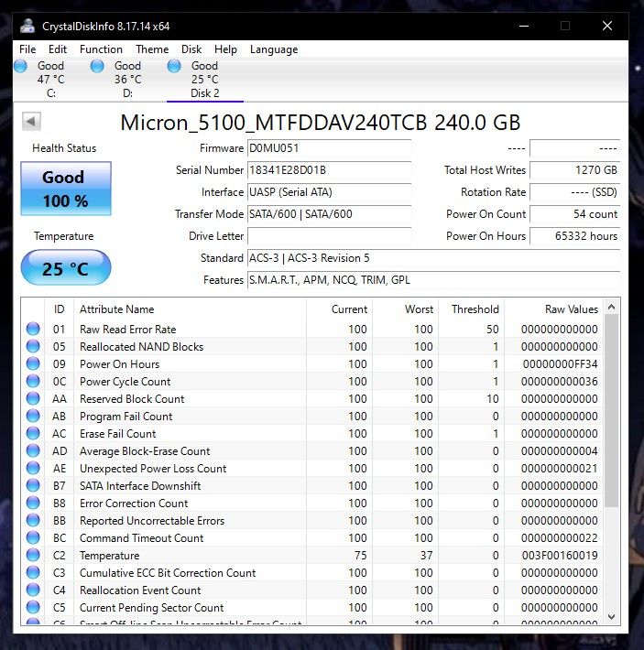
Task: Click the scroll up arrow of attribute list
Action: tap(611, 308)
